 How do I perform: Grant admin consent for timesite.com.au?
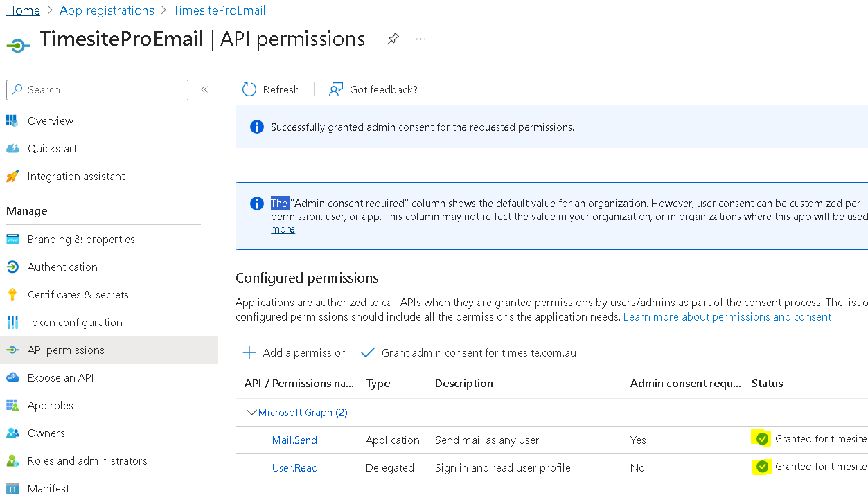pos(469,352)
